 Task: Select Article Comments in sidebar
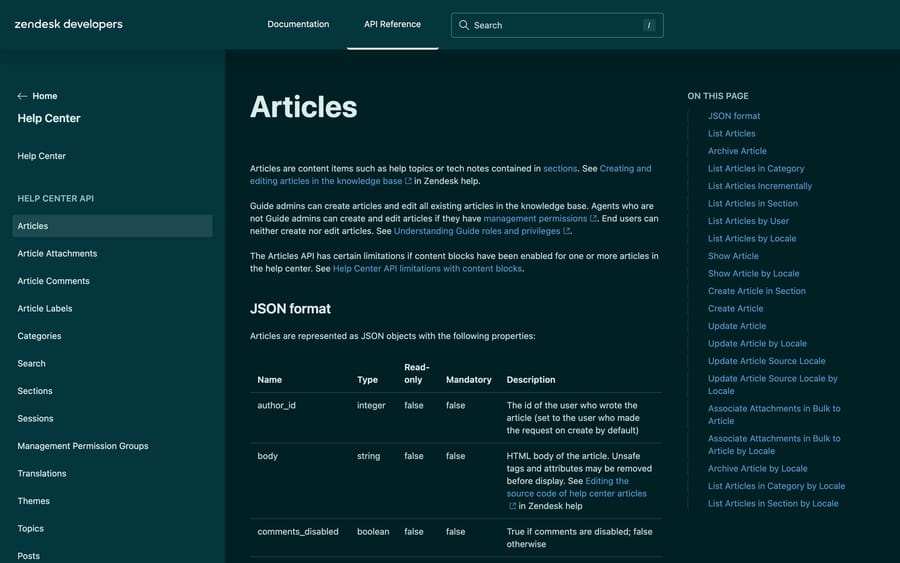53,281
